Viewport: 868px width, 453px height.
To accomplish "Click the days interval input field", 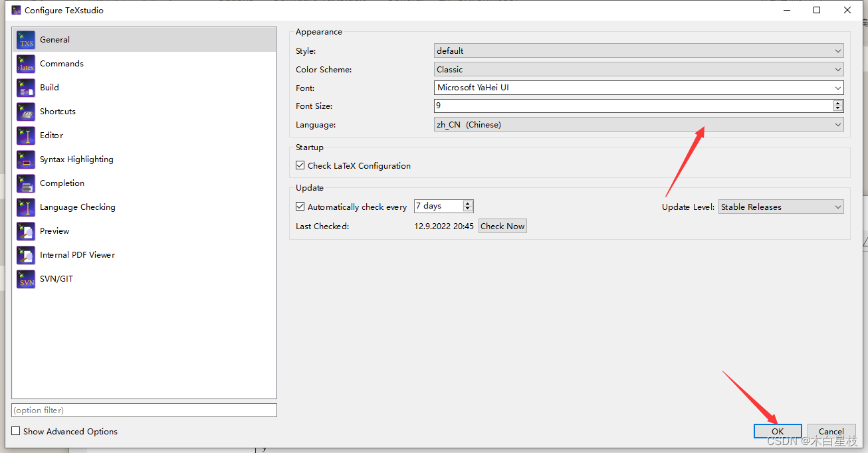I will point(439,206).
